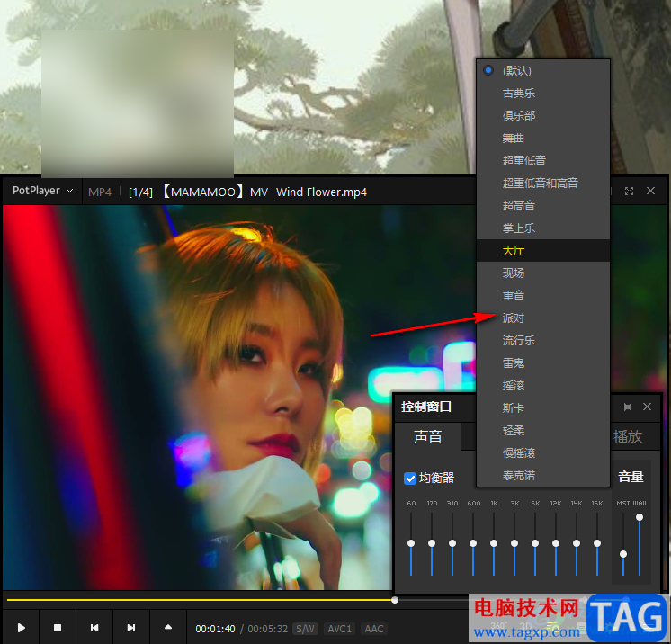Click the seek bar playback handle
Image resolution: width=671 pixels, height=644 pixels.
(395, 600)
